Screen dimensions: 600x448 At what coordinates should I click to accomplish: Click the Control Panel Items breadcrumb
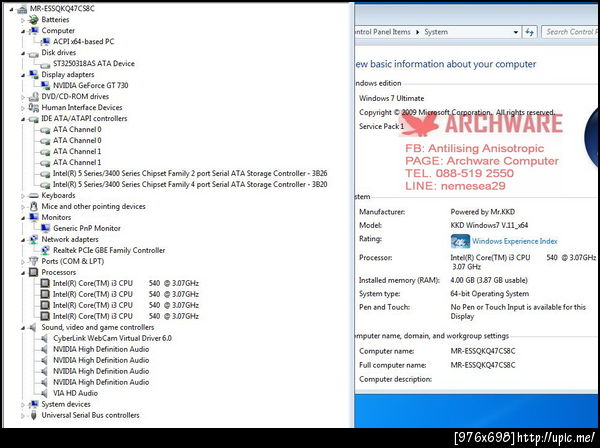click(383, 32)
